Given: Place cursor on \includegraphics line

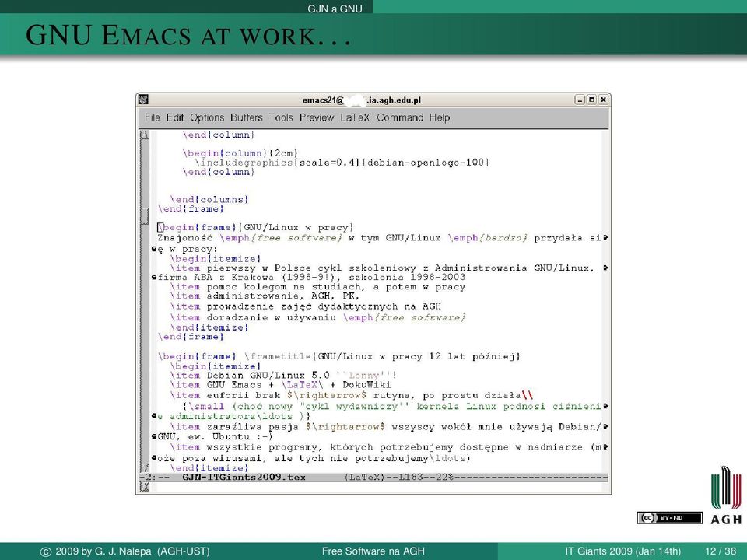Looking at the screenshot, I should pos(342,163).
